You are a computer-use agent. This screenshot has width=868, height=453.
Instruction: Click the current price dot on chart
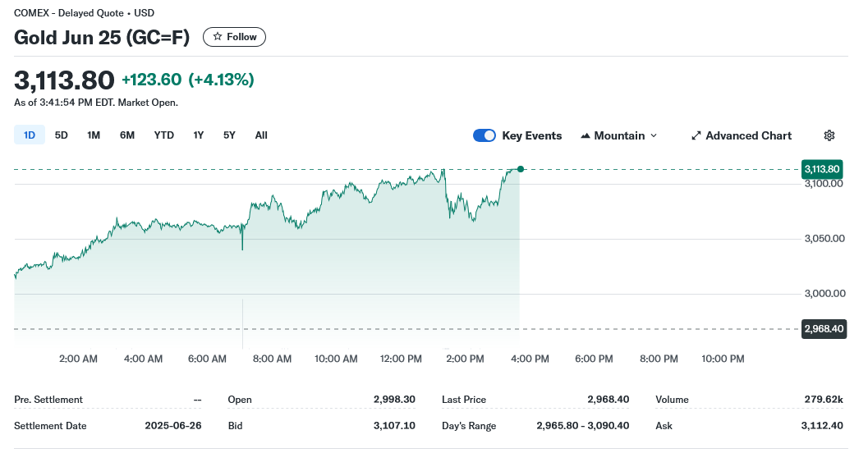pyautogui.click(x=521, y=169)
